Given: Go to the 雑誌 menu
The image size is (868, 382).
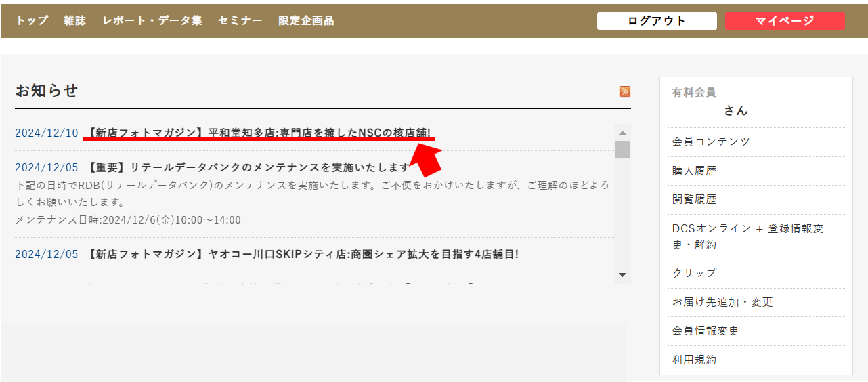Looking at the screenshot, I should (x=75, y=20).
